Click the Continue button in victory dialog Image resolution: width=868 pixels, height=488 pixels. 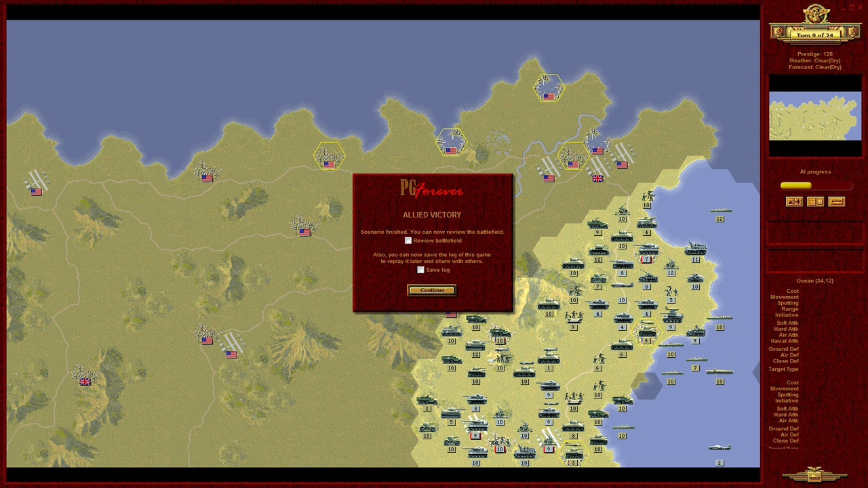coord(432,290)
